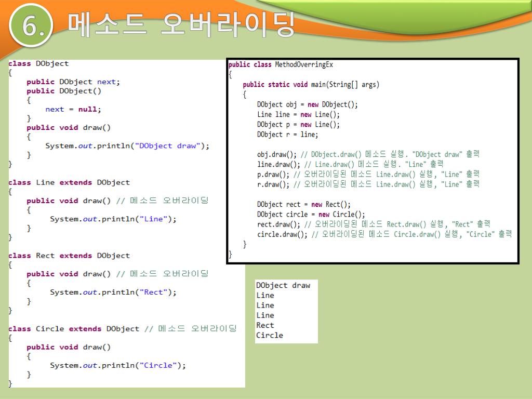The height and width of the screenshot is (399, 532).
Task: Select the "class Circle extends DObject" line
Action: 123,329
